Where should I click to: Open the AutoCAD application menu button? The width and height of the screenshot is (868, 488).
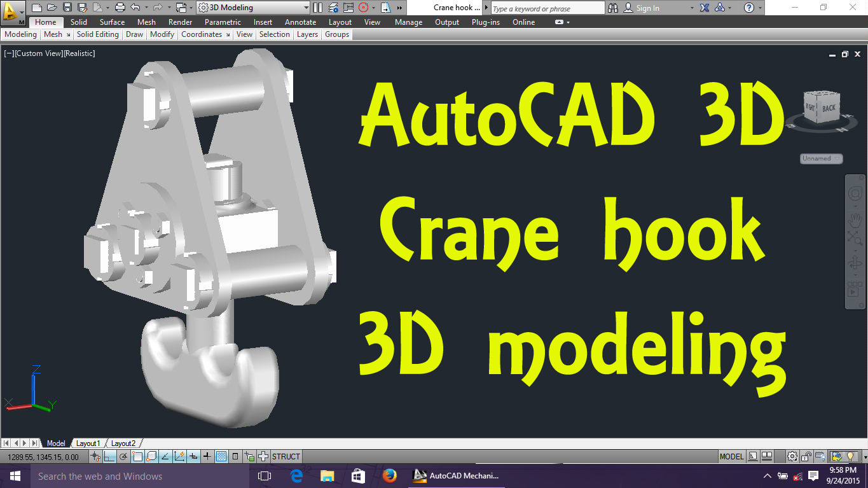click(13, 11)
